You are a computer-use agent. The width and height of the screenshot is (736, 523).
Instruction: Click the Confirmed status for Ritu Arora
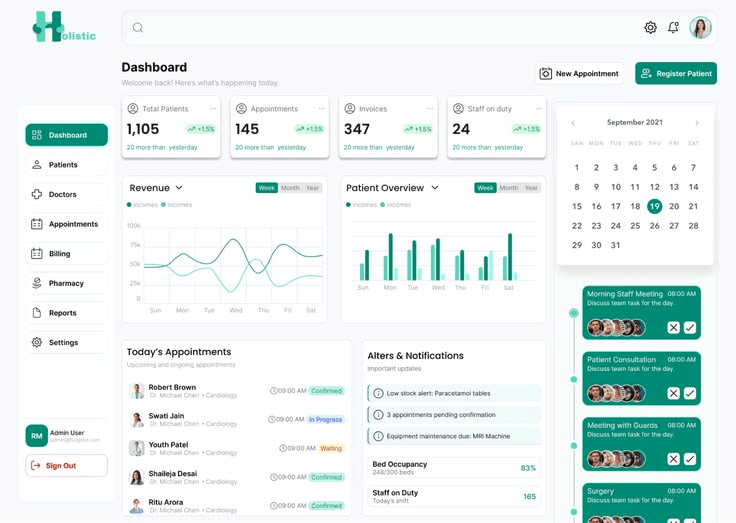pyautogui.click(x=326, y=506)
